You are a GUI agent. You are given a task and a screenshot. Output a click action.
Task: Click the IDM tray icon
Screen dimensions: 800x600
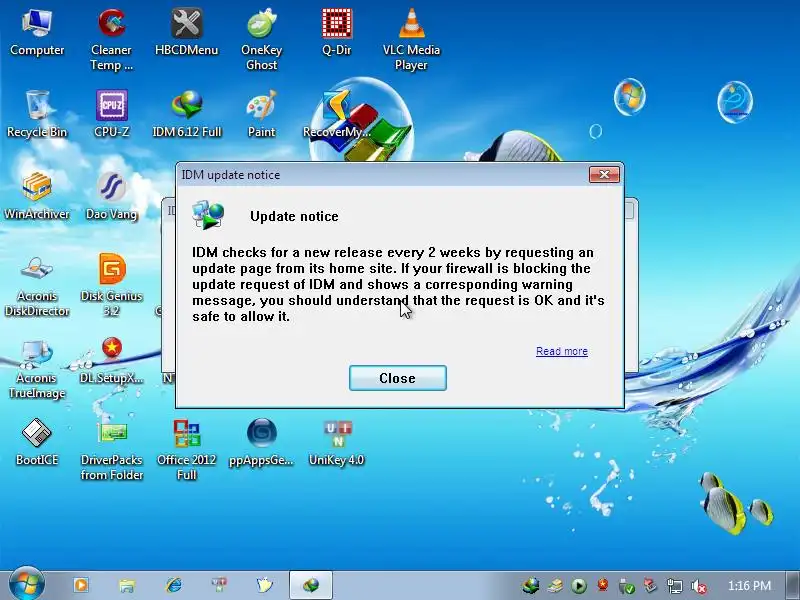531,586
